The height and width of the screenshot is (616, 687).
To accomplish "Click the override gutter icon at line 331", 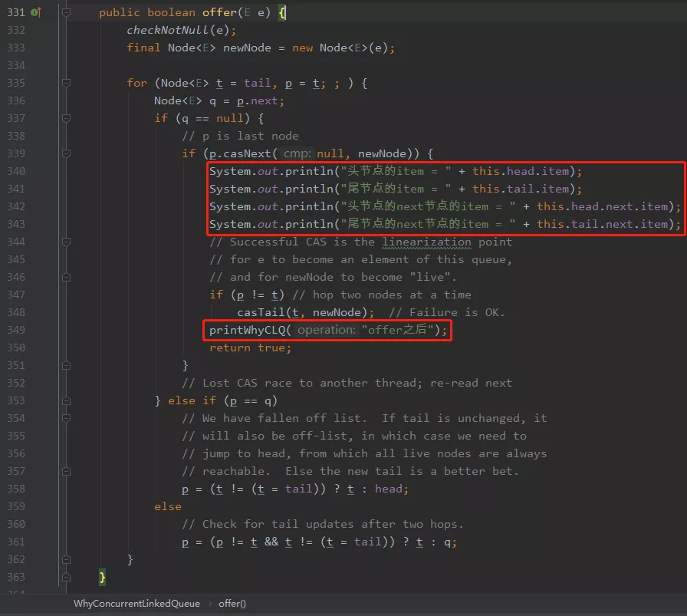I will point(36,12).
